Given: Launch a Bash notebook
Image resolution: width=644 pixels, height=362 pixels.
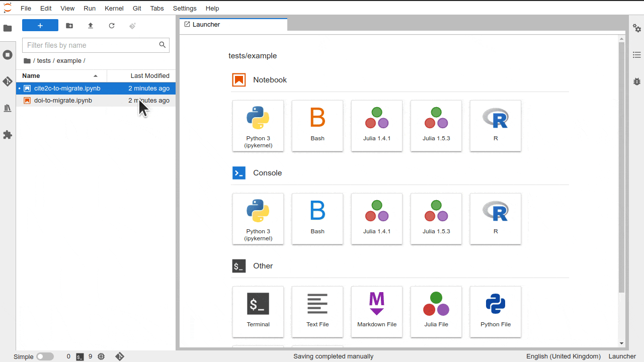Looking at the screenshot, I should 317,126.
